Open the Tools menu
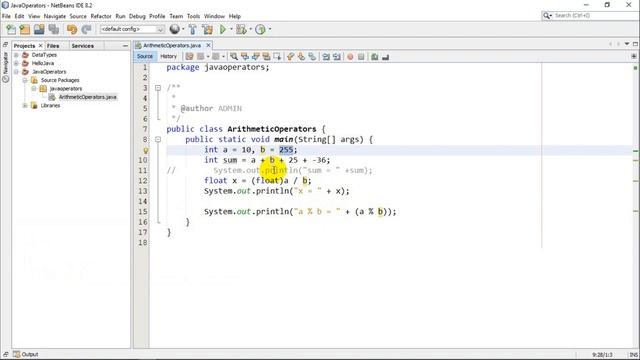The width and height of the screenshot is (640, 360). click(x=193, y=16)
